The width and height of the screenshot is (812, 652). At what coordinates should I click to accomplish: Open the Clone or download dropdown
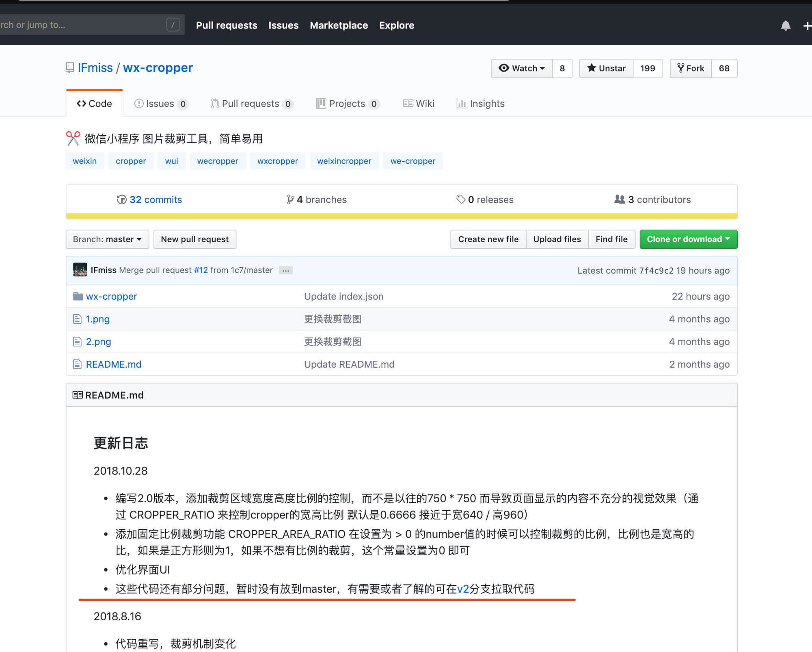point(688,239)
